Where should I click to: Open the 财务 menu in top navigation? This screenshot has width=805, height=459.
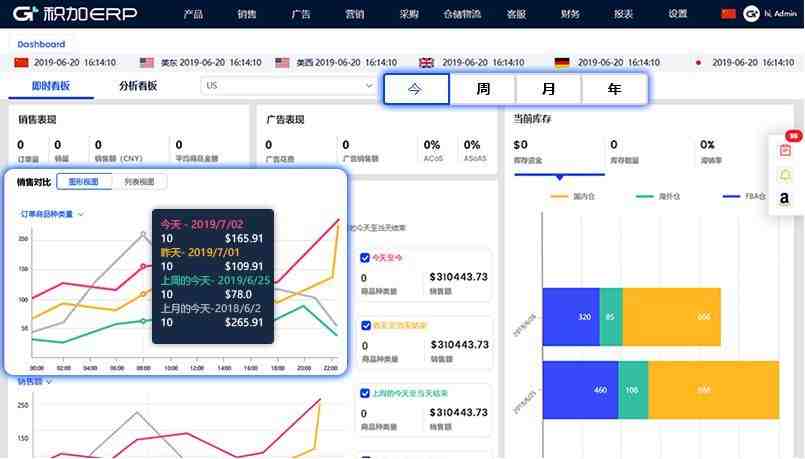[x=570, y=14]
